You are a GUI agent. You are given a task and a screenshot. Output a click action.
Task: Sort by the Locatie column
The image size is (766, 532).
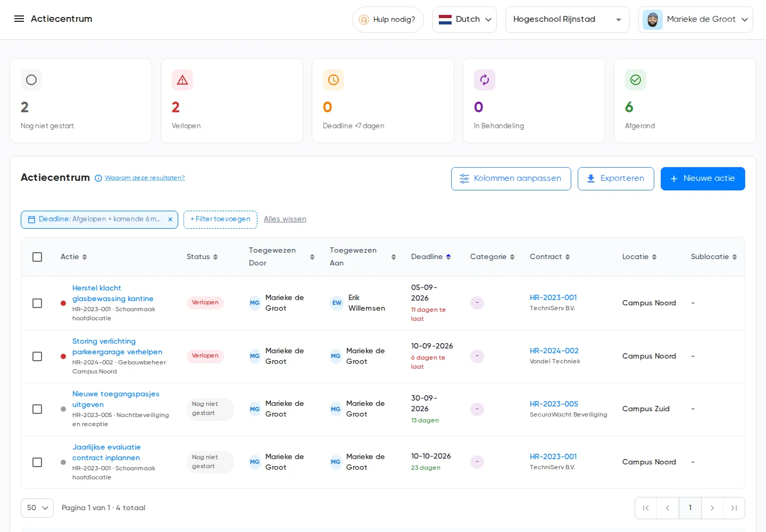654,257
